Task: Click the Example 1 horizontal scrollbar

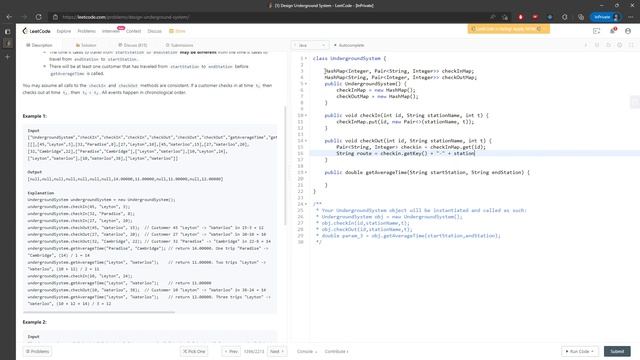Action: [99, 312]
